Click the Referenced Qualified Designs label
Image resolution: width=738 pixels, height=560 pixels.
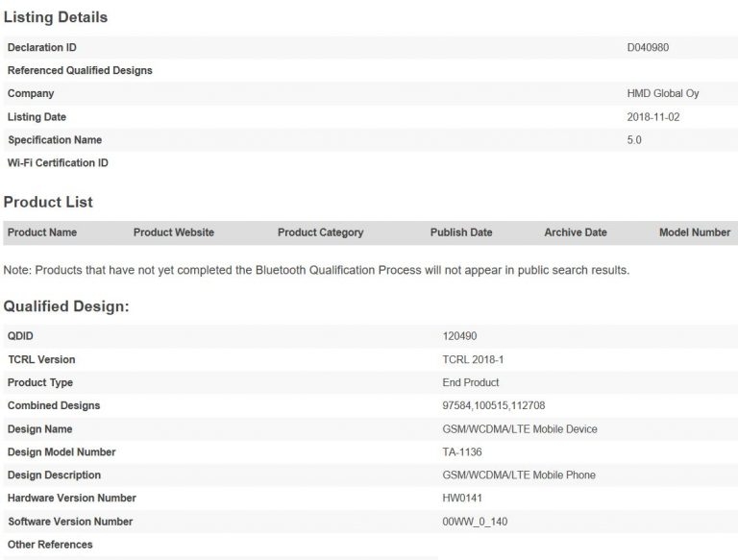[x=80, y=70]
